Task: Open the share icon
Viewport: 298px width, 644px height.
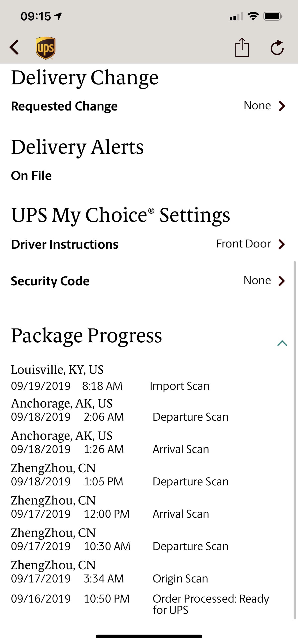Action: click(x=242, y=48)
